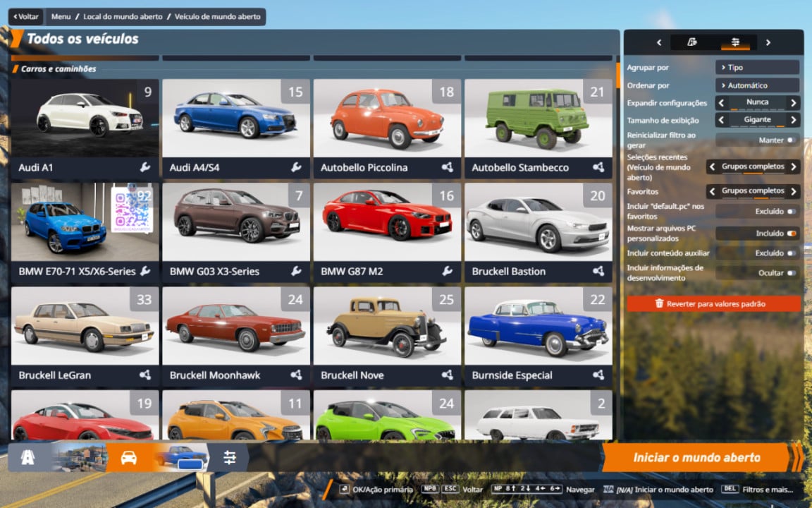Go to previous side panel with left arrow
812x508 pixels.
659,42
